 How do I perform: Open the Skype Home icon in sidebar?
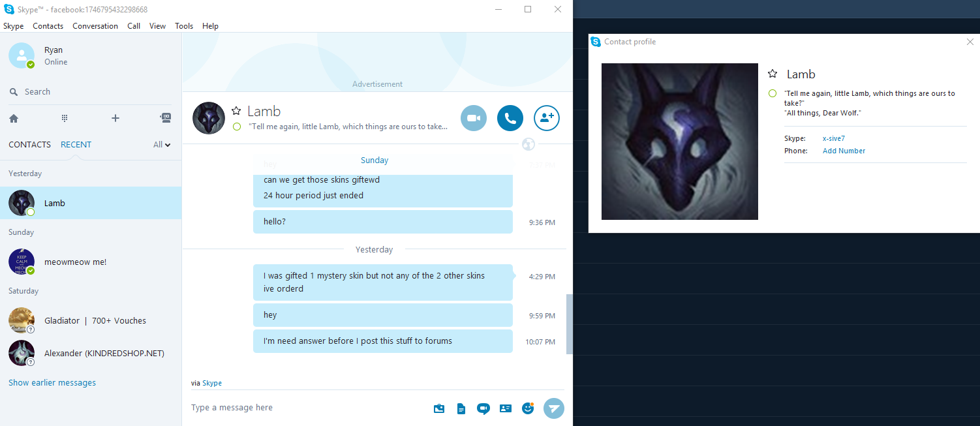[14, 118]
